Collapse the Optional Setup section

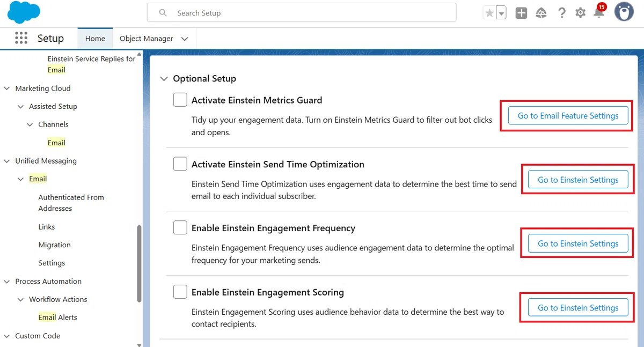click(164, 79)
